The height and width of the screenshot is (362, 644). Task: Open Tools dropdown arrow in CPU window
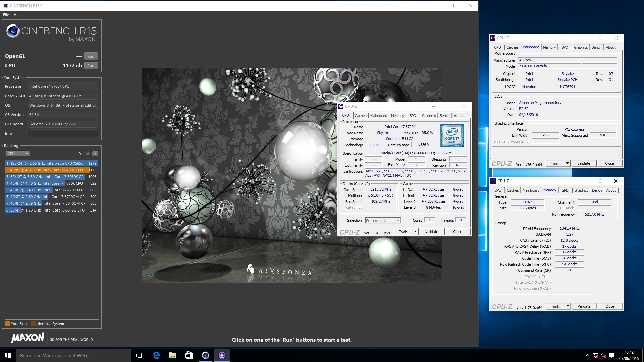click(415, 232)
